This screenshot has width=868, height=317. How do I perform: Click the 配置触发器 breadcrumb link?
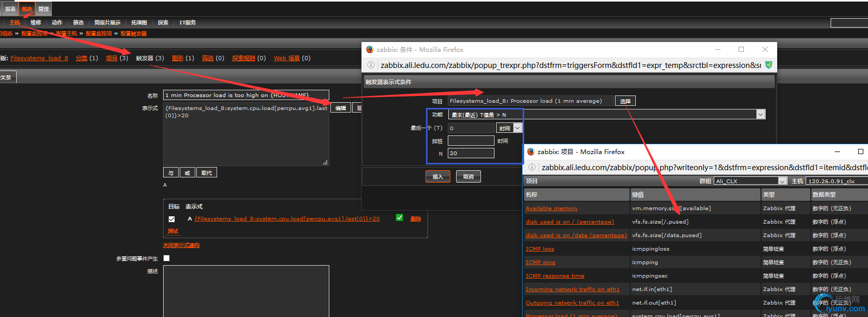pos(133,34)
